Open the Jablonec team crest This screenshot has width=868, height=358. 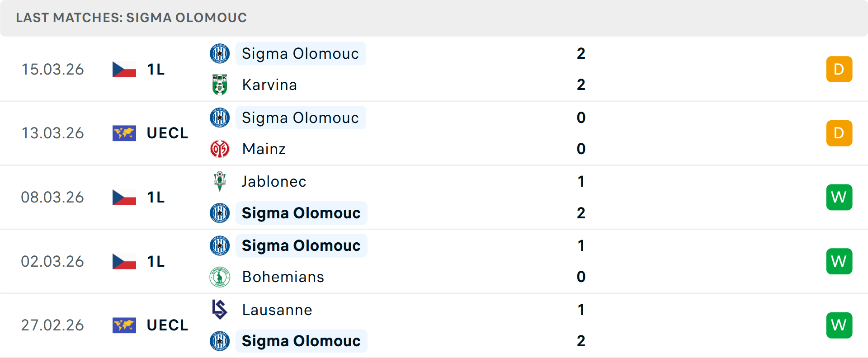220,181
